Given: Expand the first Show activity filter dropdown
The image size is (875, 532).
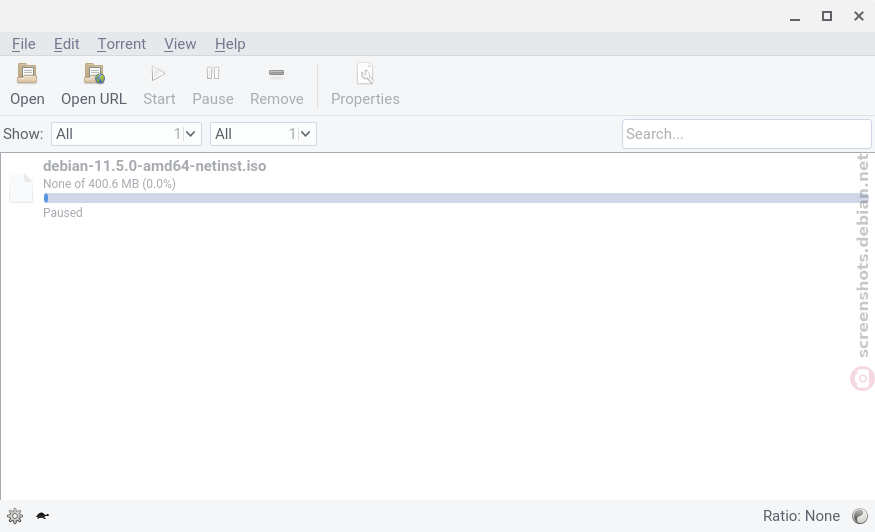Looking at the screenshot, I should pos(126,134).
